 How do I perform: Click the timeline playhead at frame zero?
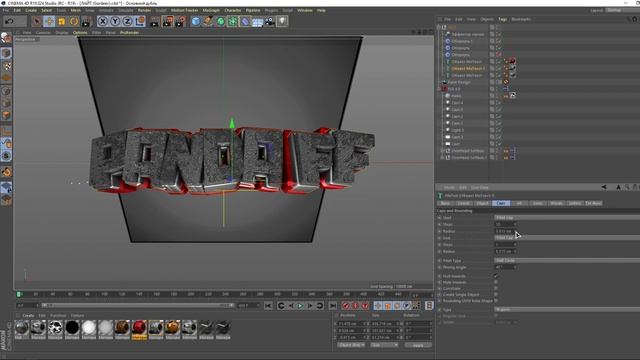coord(19,294)
